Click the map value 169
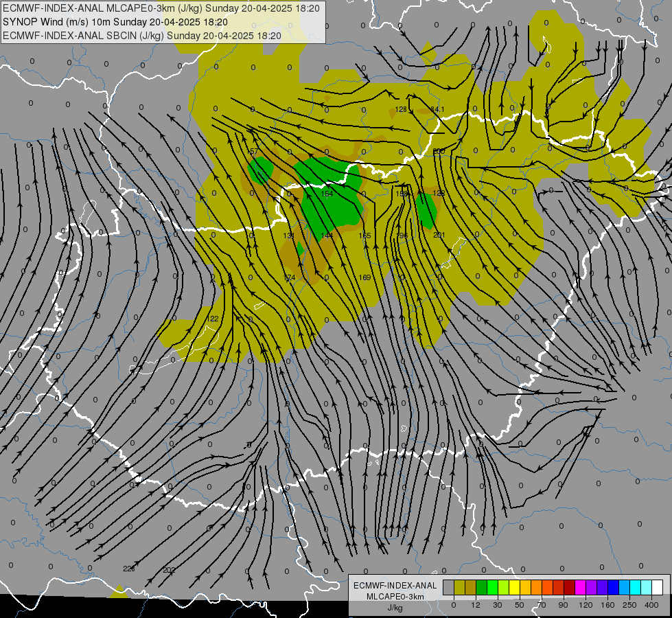Viewport: 672px width, 618px height. click(364, 277)
